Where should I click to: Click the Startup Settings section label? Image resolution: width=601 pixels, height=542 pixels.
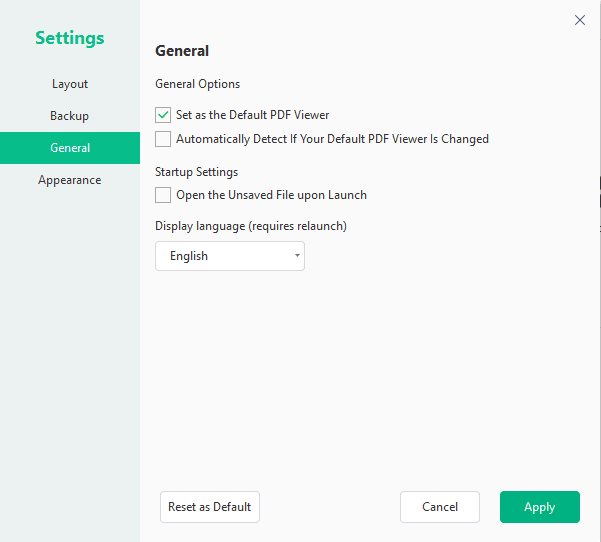tap(196, 172)
